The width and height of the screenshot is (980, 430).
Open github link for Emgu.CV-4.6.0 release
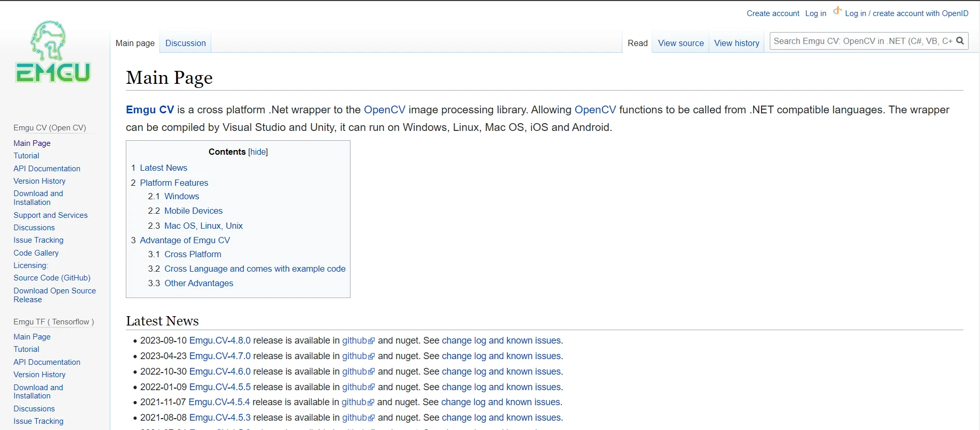click(x=355, y=372)
